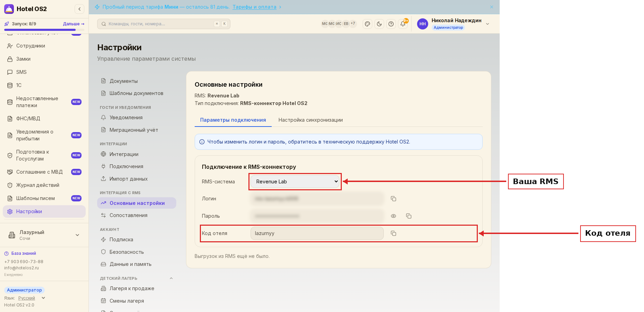Open Замки in the sidebar
The width and height of the screenshot is (644, 312).
coord(44,59)
